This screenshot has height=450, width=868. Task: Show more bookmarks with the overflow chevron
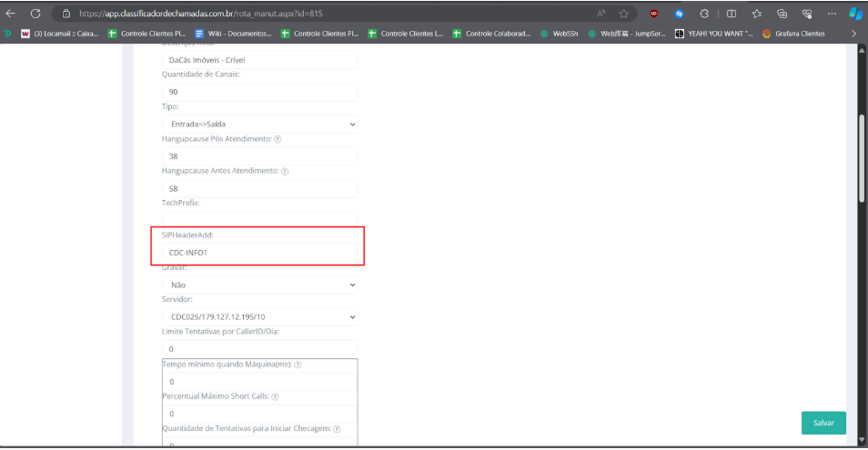[853, 34]
